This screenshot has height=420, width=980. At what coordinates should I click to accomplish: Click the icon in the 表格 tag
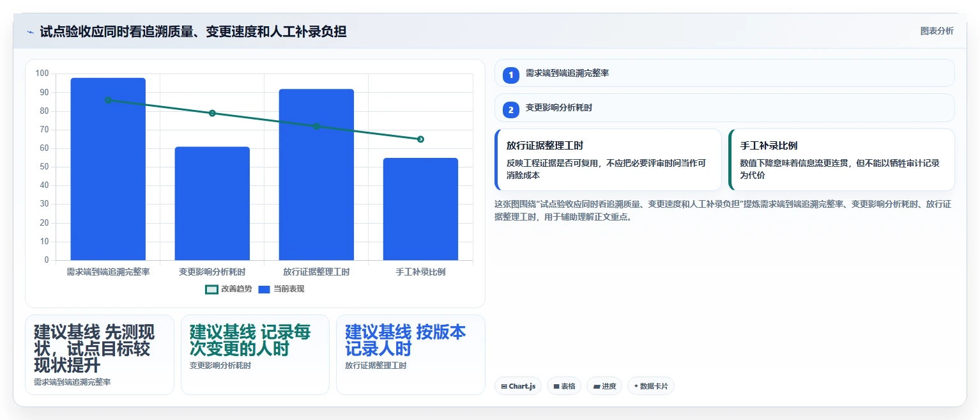point(556,386)
